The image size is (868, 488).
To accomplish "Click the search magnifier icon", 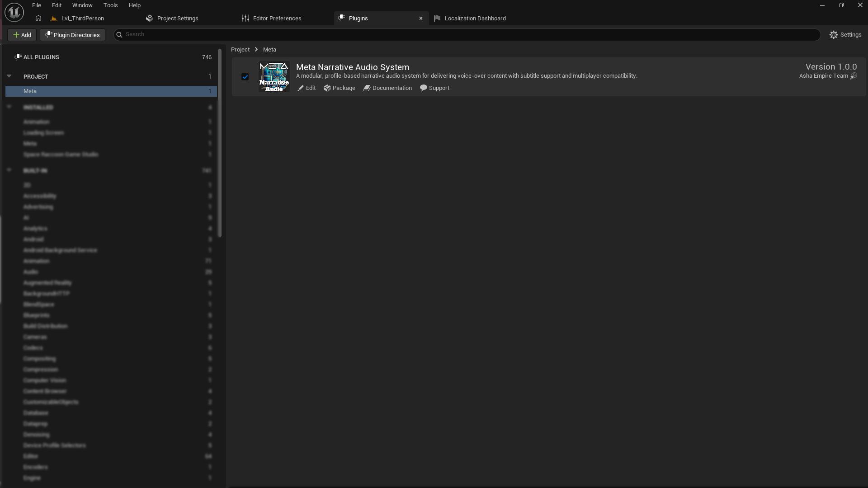I will tap(119, 34).
